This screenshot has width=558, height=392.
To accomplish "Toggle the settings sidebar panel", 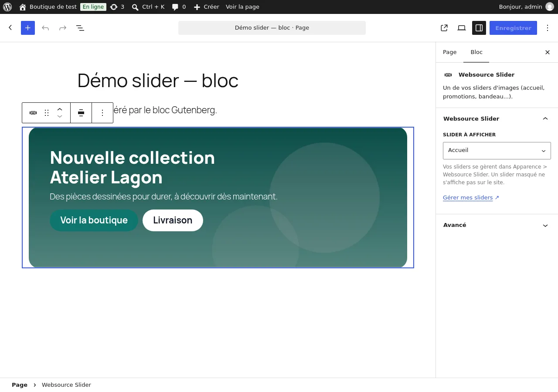I will (x=479, y=28).
